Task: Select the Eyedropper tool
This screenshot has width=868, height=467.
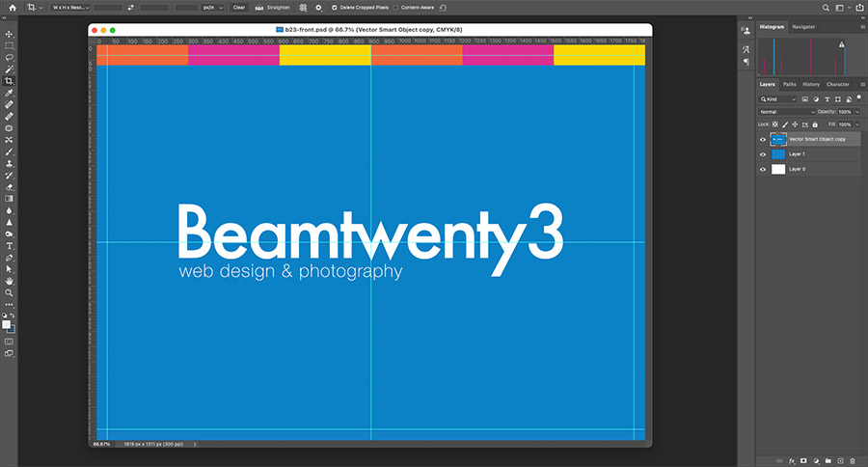Action: tap(9, 93)
